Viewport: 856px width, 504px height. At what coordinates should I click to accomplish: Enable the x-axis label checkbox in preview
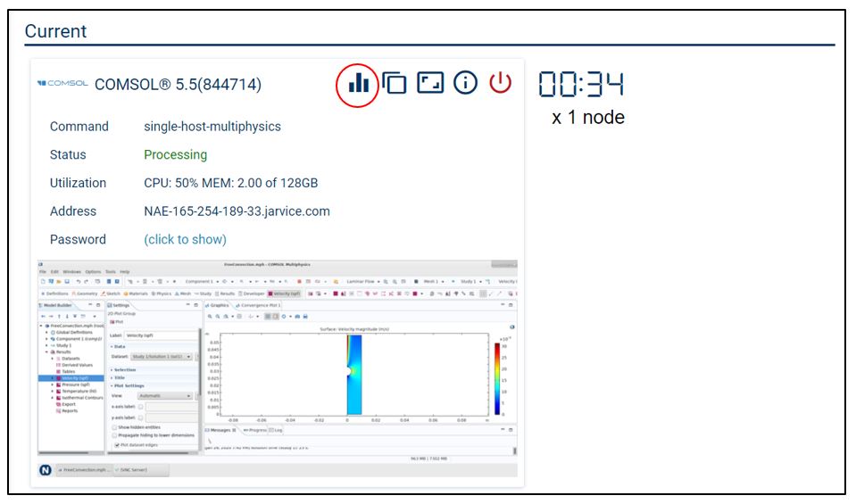pyautogui.click(x=140, y=407)
